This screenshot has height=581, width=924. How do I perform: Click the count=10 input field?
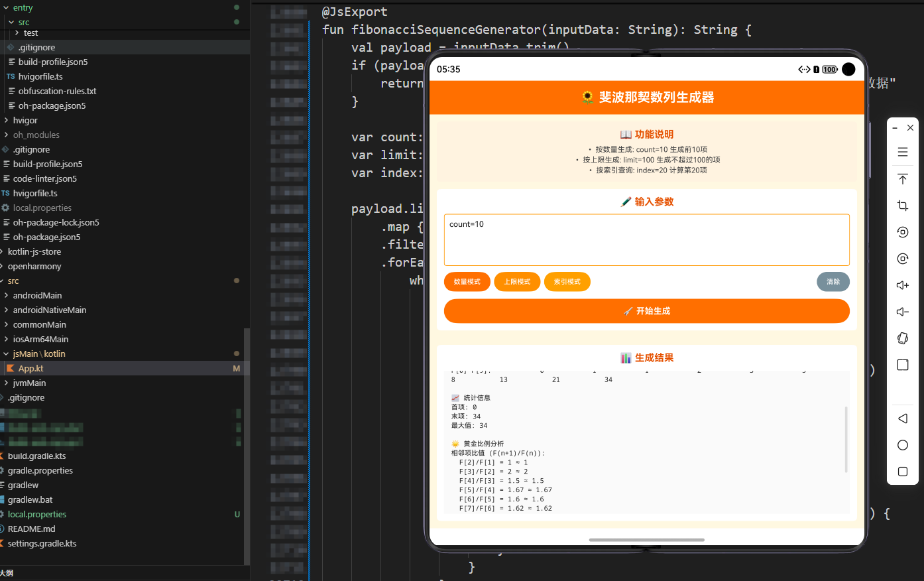click(x=646, y=239)
